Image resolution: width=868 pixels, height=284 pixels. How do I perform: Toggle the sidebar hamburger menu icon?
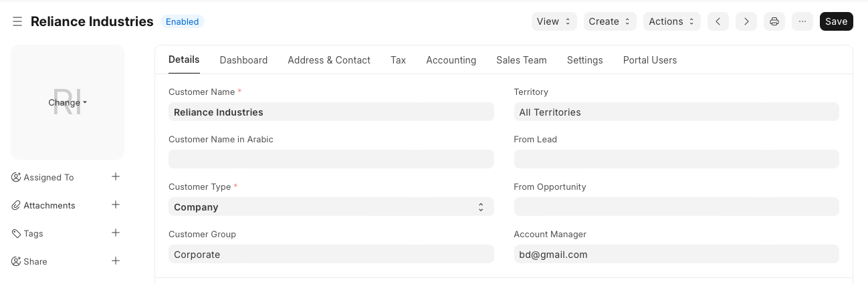[x=17, y=21]
